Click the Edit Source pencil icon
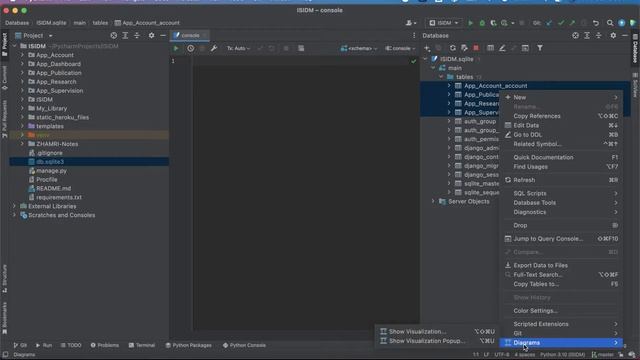Image resolution: width=640 pixels, height=360 pixels. tap(502, 48)
